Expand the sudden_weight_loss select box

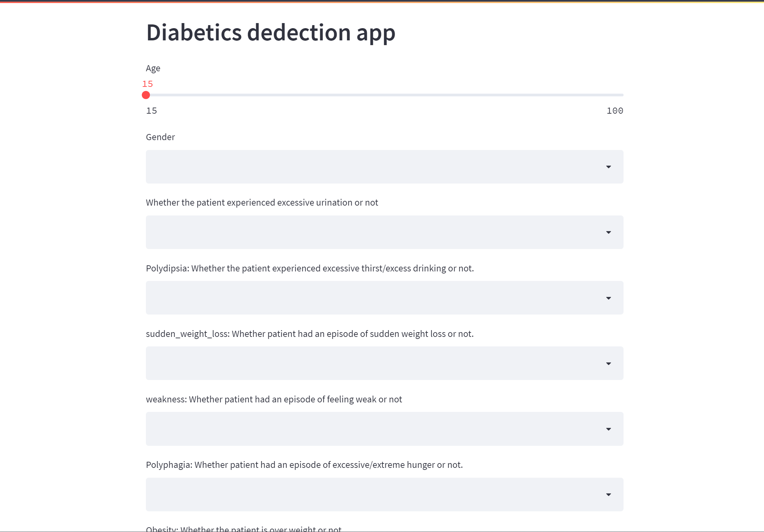(373, 363)
